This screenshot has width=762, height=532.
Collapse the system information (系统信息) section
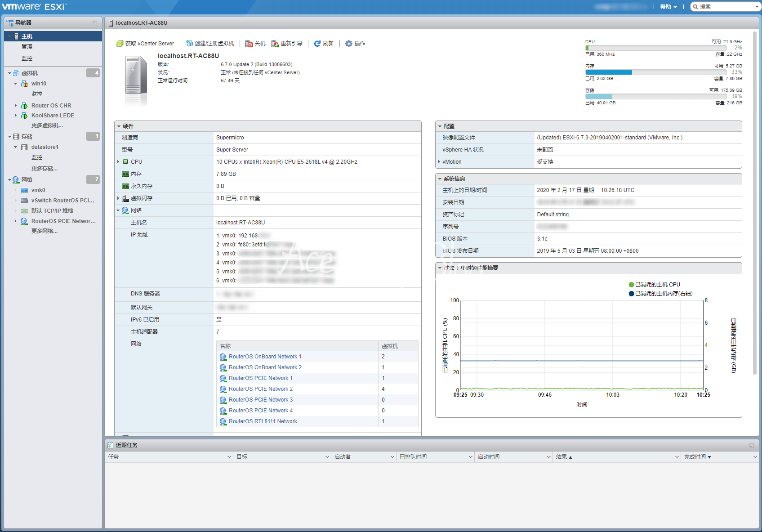tap(440, 179)
